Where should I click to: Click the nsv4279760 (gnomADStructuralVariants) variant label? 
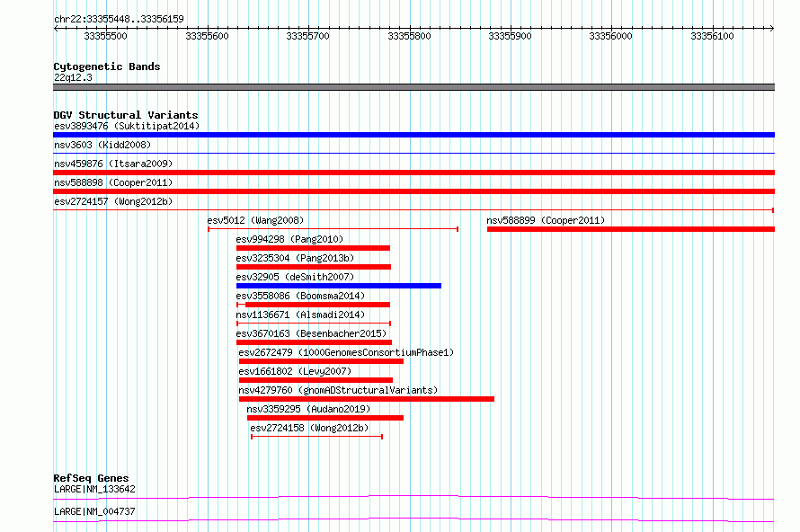(x=338, y=390)
